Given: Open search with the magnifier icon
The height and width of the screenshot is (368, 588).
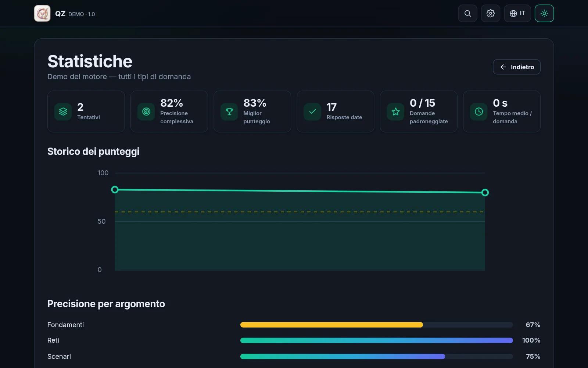Looking at the screenshot, I should 467,14.
